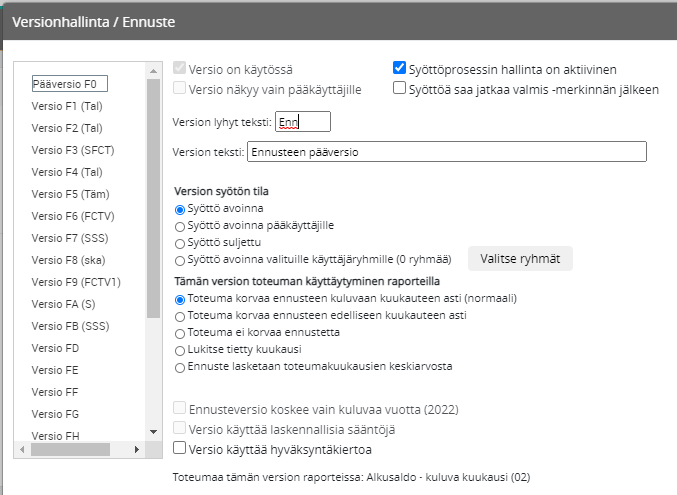Enable Syöttöä saa jatkaa valmis-merkinnän jälkeen
This screenshot has height=495, width=677.
point(400,88)
